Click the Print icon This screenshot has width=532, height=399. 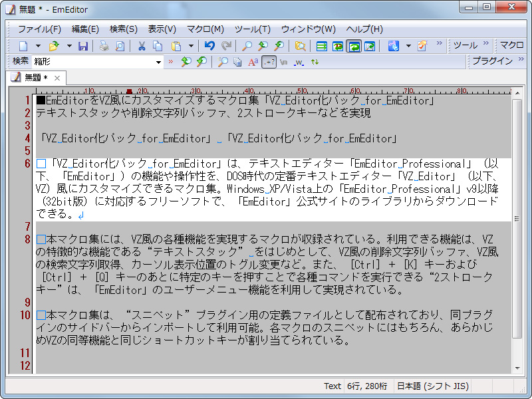click(x=104, y=46)
